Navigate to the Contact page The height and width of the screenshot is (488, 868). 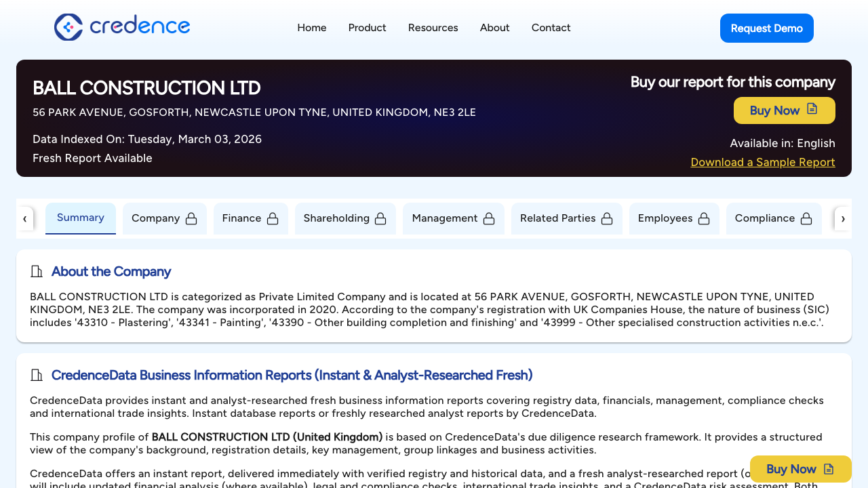[551, 28]
